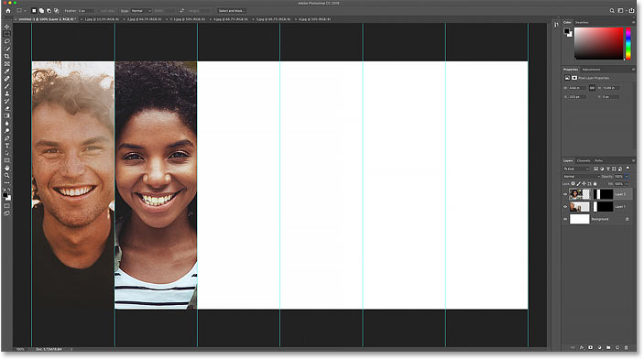Hide Layer 1 with its eye icon
This screenshot has width=644, height=360.
pos(565,206)
